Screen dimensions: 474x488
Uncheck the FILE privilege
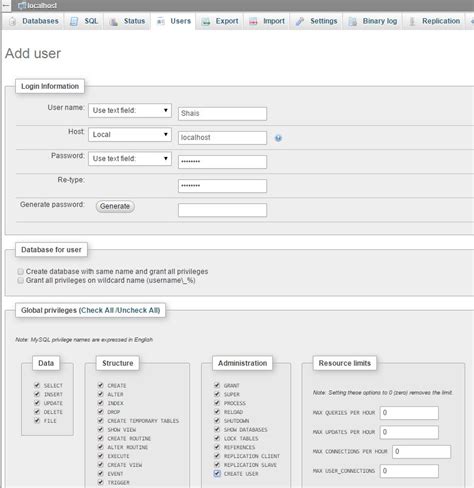click(37, 420)
